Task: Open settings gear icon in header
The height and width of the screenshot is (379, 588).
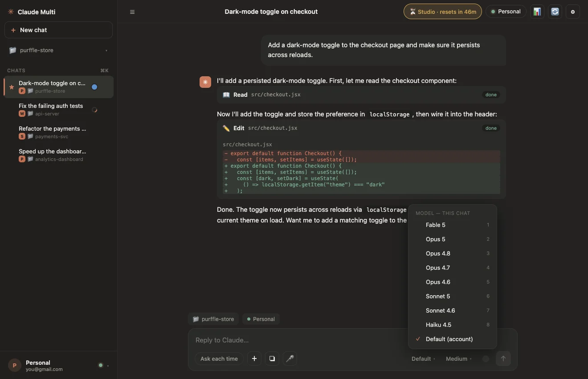Action: (573, 12)
